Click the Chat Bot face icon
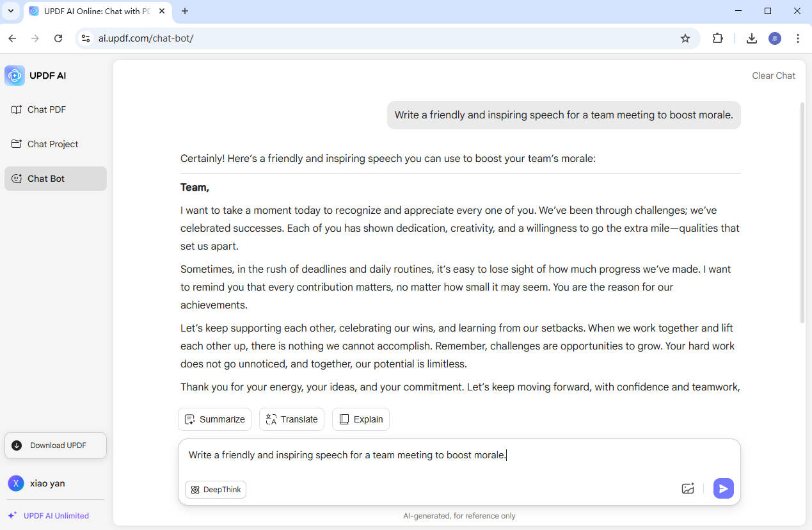The image size is (812, 530). point(17,179)
